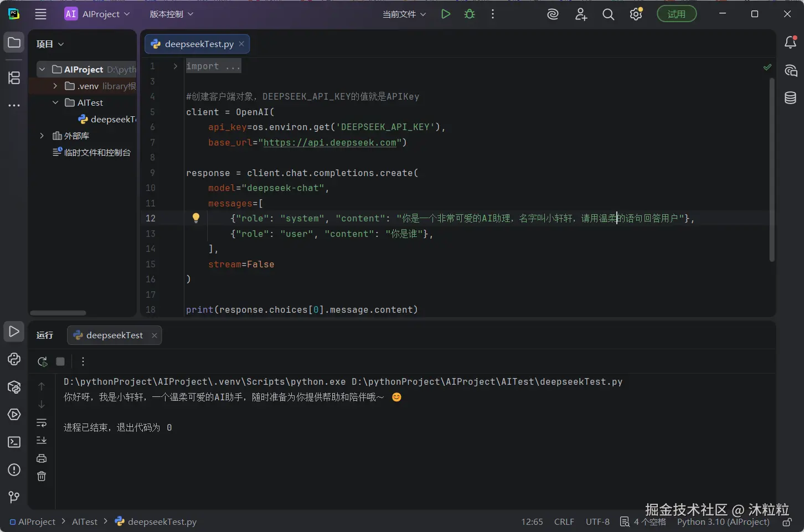Click AIProject breadcrumb in status bar

point(33,522)
